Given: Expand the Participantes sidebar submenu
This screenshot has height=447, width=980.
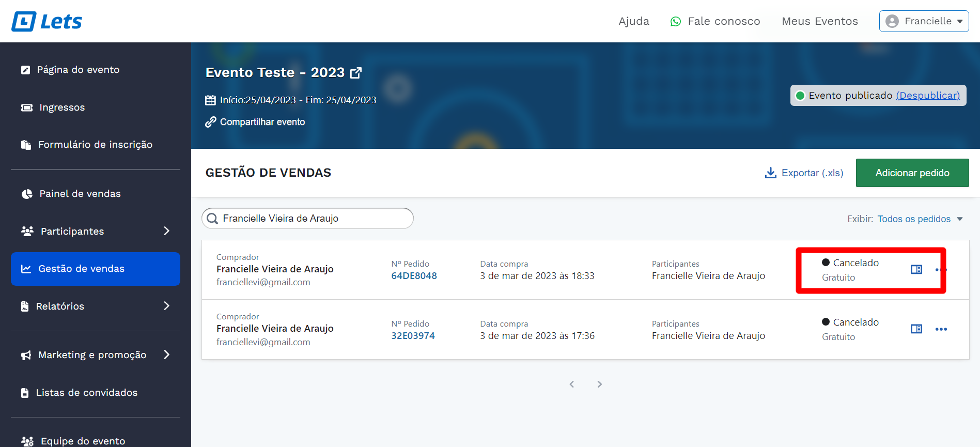Looking at the screenshot, I should tap(166, 231).
